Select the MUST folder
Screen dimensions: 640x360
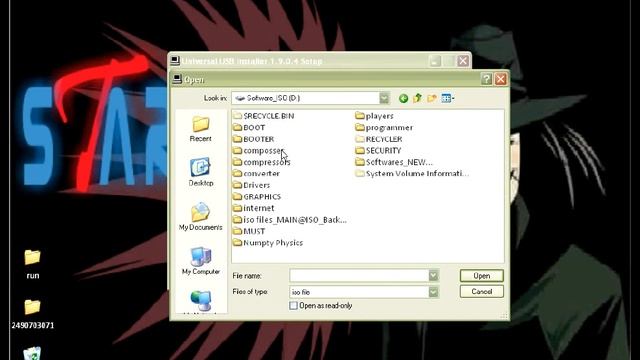pyautogui.click(x=249, y=231)
